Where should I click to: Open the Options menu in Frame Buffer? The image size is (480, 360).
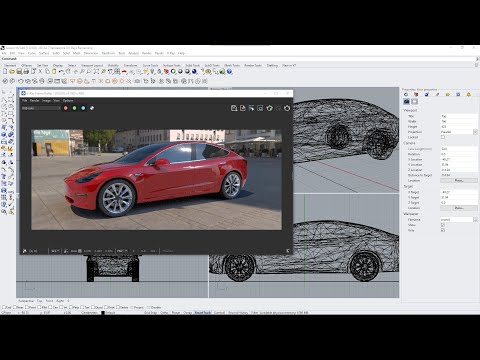coord(68,101)
